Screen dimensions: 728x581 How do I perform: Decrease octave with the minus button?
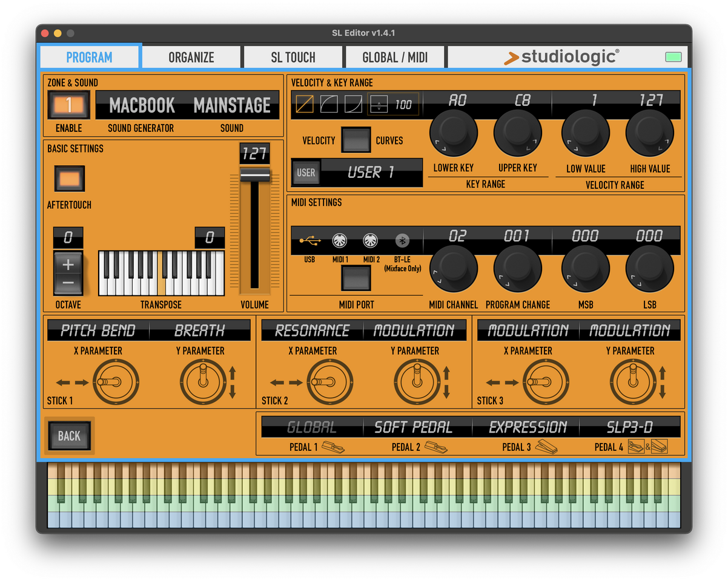click(x=68, y=283)
